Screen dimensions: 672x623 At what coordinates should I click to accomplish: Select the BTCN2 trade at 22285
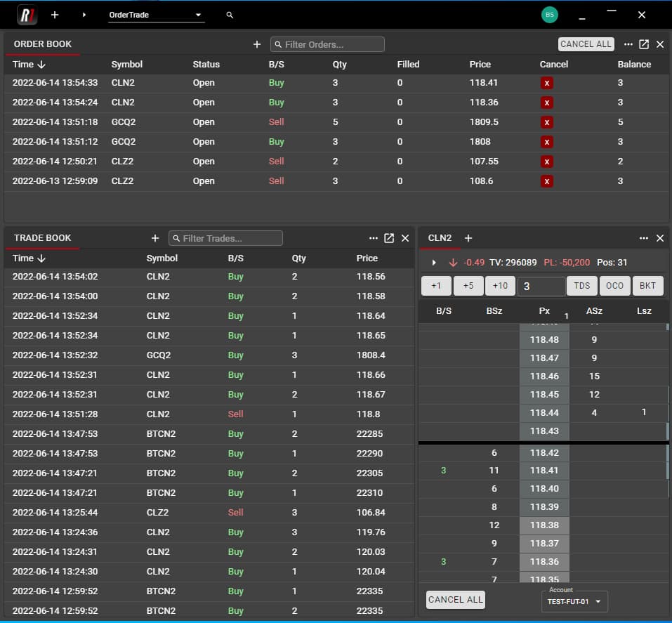point(209,434)
